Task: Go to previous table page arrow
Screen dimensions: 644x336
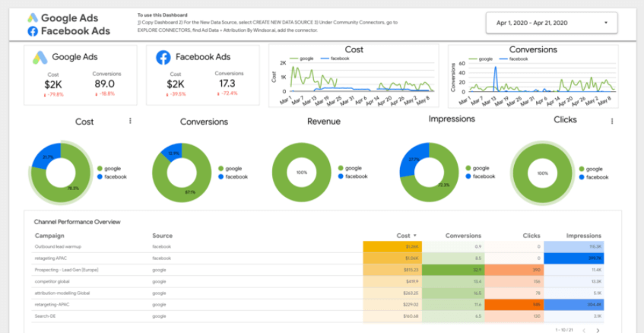Action: pos(584,330)
